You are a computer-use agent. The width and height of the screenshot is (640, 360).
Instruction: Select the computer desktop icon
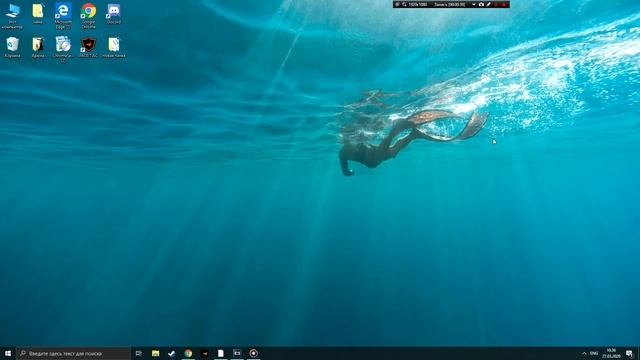pyautogui.click(x=12, y=16)
